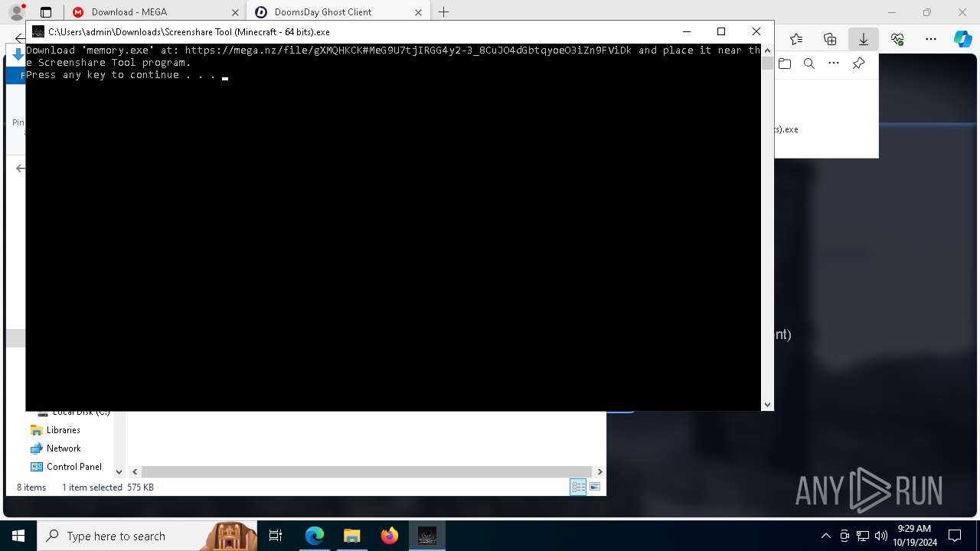Switch to the DoomsDay Ghost Client tab
980x551 pixels.
[x=338, y=11]
